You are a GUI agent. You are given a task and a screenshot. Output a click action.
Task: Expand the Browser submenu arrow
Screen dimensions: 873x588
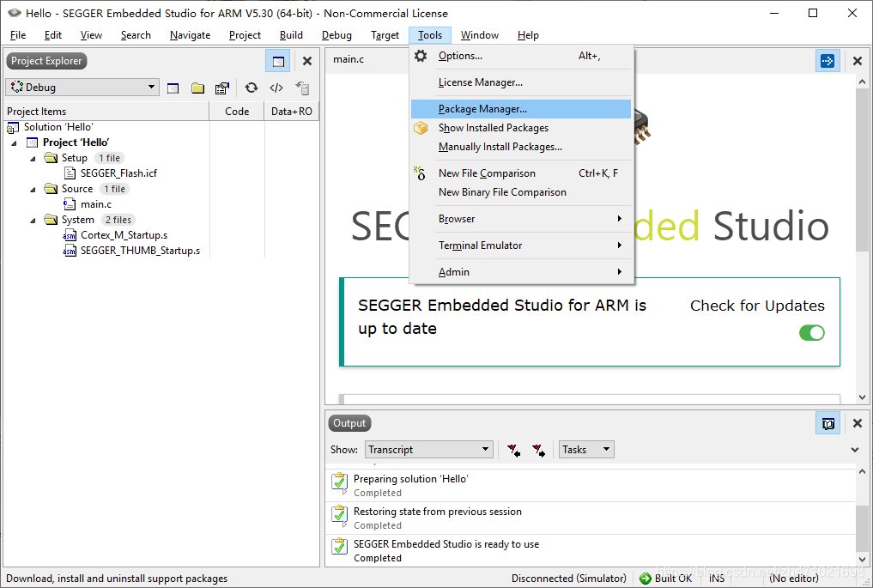(x=619, y=219)
